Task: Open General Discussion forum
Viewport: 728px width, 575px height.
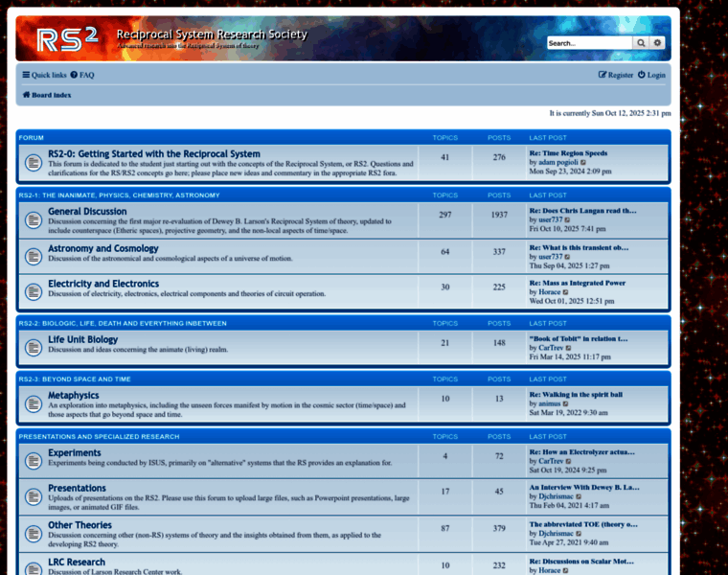Action: [x=87, y=212]
